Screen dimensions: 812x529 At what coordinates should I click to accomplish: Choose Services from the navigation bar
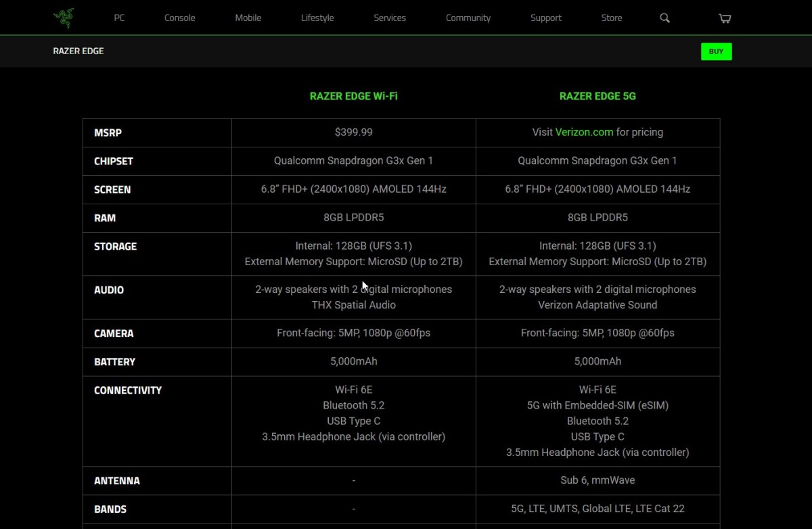[x=390, y=18]
